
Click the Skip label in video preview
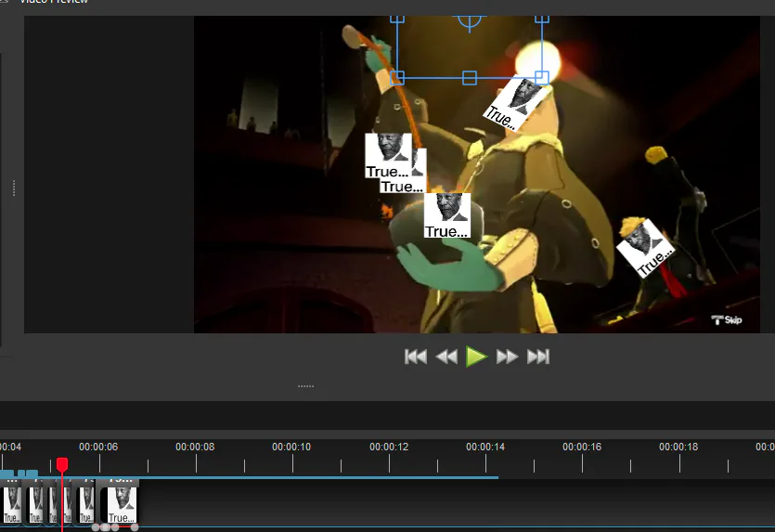click(733, 320)
